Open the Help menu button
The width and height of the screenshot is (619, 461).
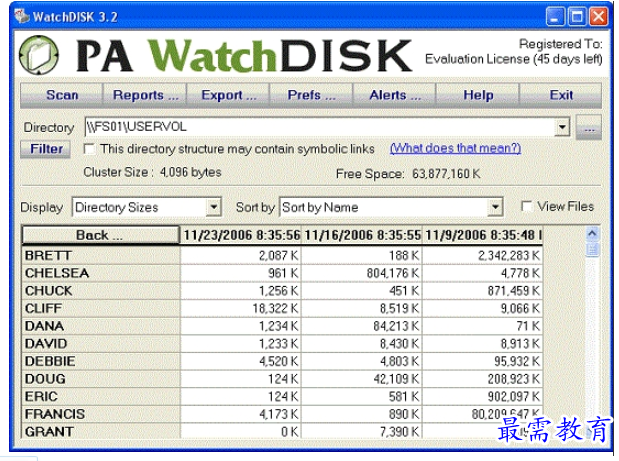[478, 95]
